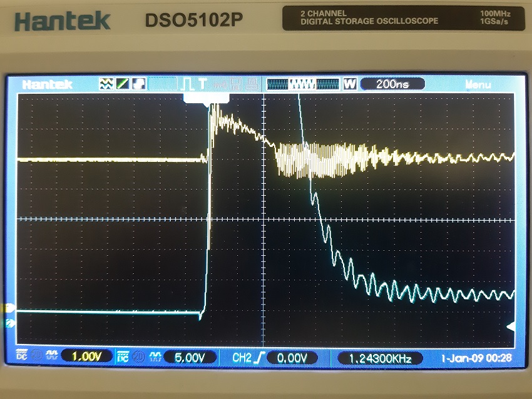
Task: Click the blue print-style icon in top bar
Action: pyautogui.click(x=139, y=83)
